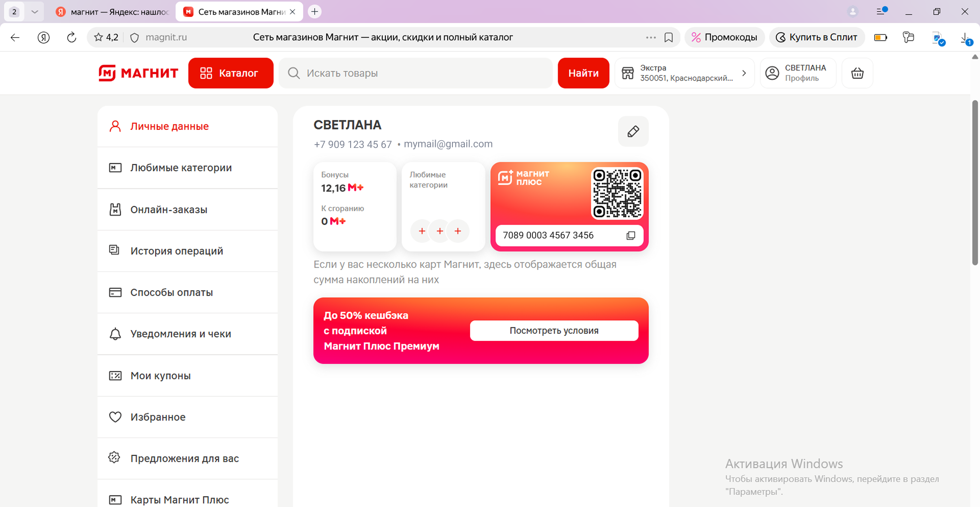Expand the Экстра store address selector

[x=684, y=73]
